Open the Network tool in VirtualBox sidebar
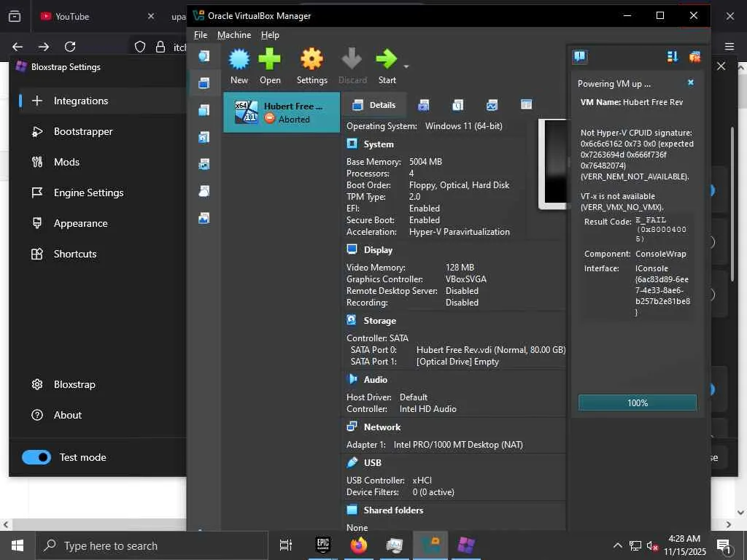Screen dimensions: 747x560 [204, 164]
